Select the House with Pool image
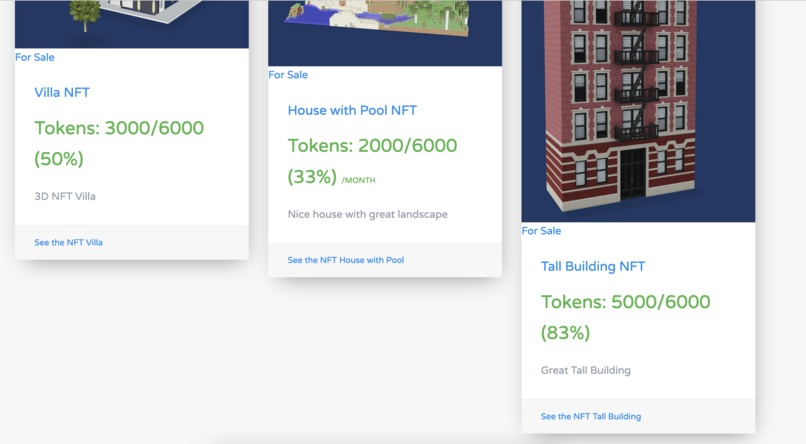The image size is (806, 444). coord(385,33)
